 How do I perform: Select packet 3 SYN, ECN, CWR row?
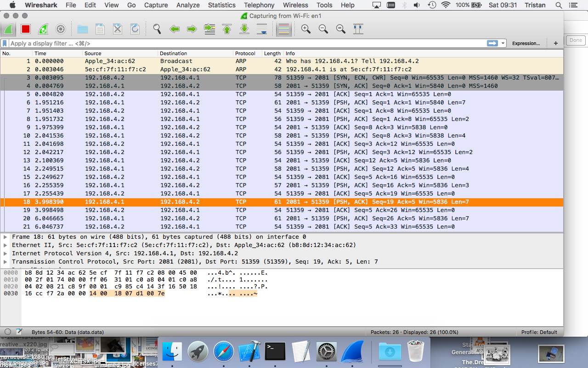pos(282,78)
